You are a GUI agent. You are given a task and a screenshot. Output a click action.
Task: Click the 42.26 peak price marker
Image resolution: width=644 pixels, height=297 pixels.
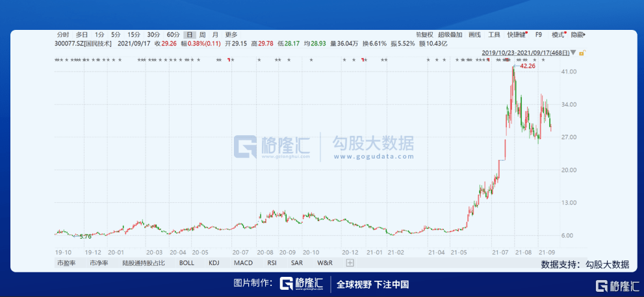(528, 66)
